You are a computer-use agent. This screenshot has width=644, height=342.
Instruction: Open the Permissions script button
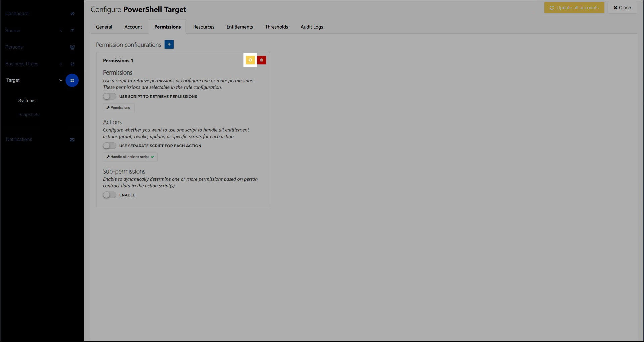pos(118,108)
